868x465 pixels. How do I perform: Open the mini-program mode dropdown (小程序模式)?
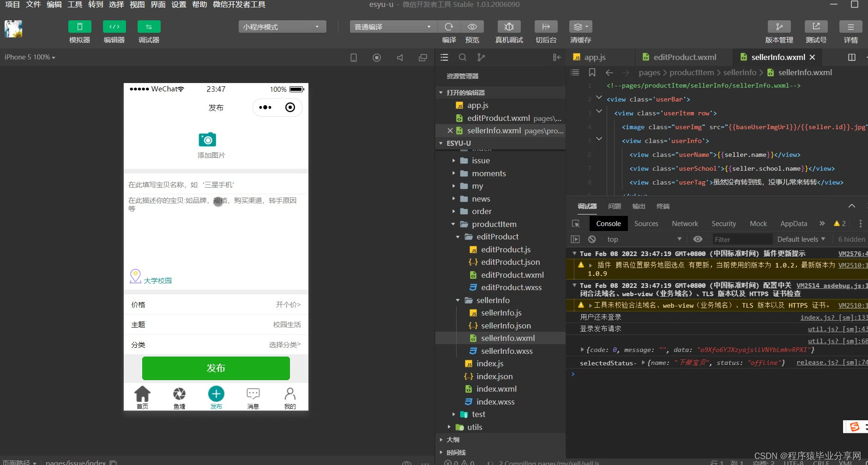click(x=282, y=27)
